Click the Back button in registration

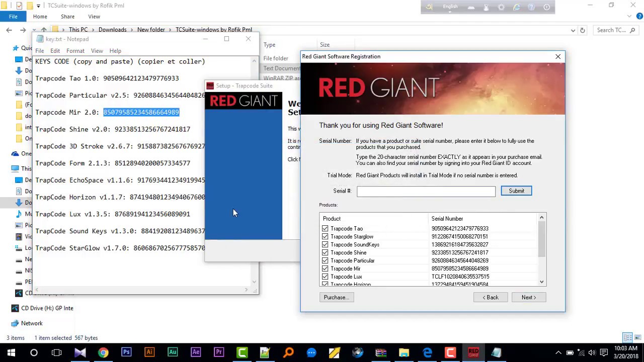[x=491, y=298]
